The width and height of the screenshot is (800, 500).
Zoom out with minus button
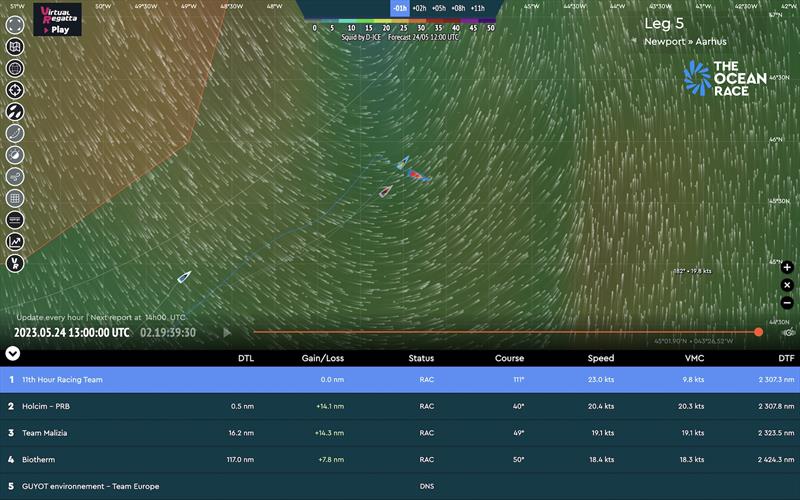787,303
